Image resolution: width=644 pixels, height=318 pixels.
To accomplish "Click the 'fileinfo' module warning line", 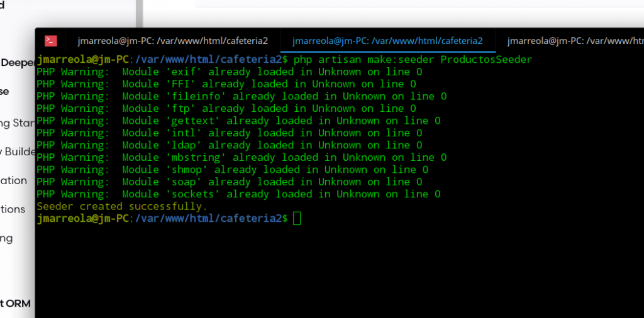I will [x=241, y=96].
